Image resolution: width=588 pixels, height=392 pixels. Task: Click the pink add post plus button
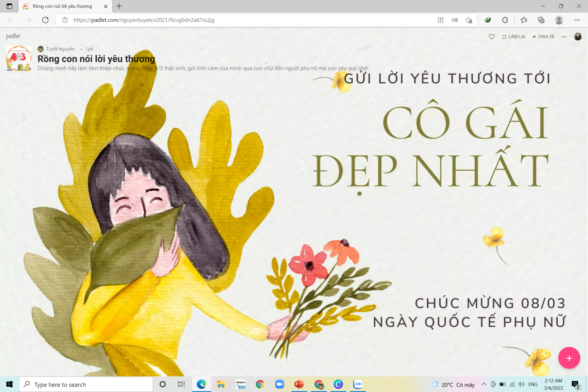(569, 358)
